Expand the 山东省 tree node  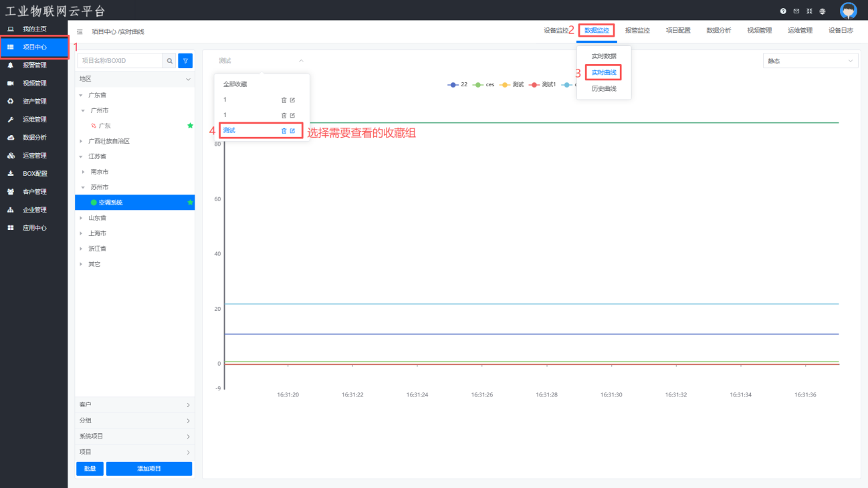click(82, 218)
